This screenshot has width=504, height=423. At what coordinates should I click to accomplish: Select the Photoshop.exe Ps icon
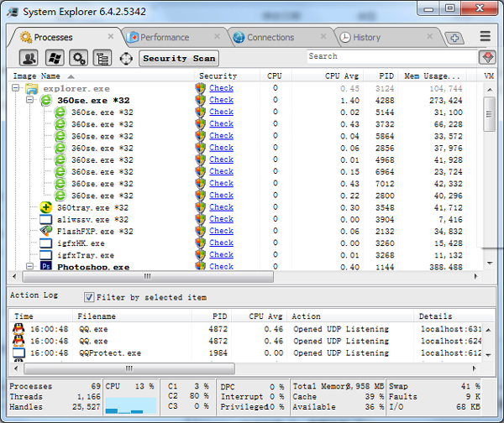click(46, 266)
